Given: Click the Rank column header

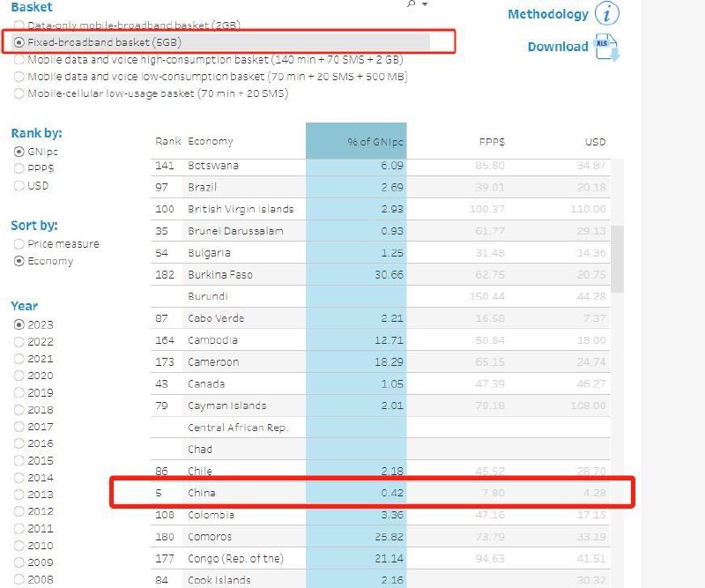Looking at the screenshot, I should (x=167, y=141).
